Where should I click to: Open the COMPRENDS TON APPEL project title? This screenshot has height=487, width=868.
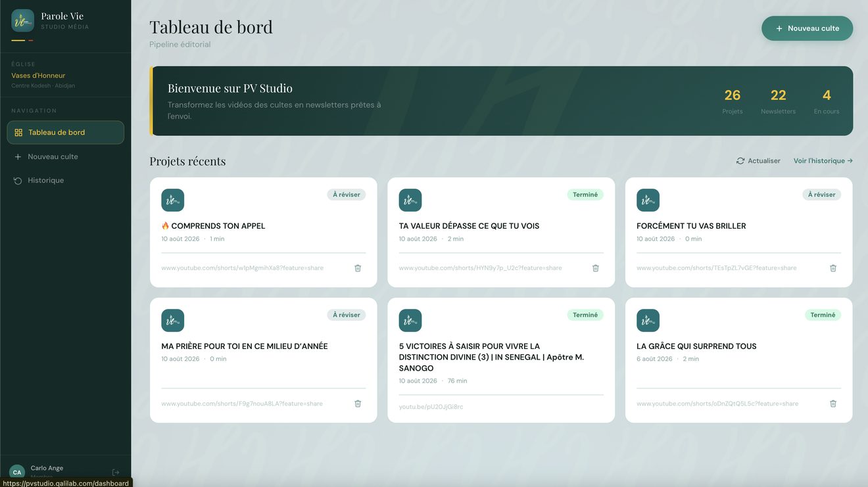tap(214, 225)
